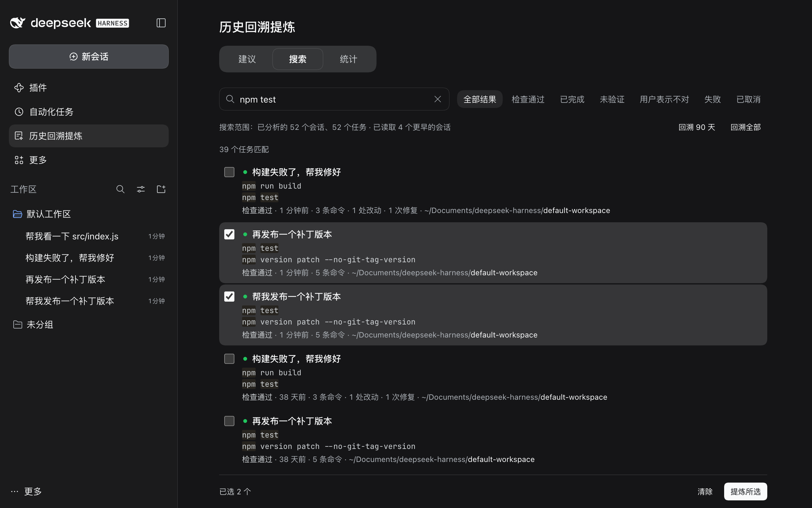Image resolution: width=812 pixels, height=508 pixels.
Task: Check 构建失败了 task from 38 天前
Action: click(x=229, y=359)
